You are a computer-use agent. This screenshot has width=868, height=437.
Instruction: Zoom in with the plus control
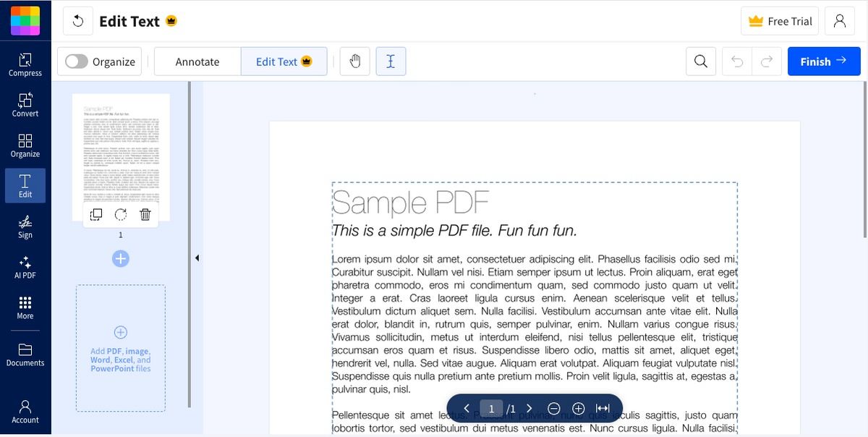tap(578, 408)
